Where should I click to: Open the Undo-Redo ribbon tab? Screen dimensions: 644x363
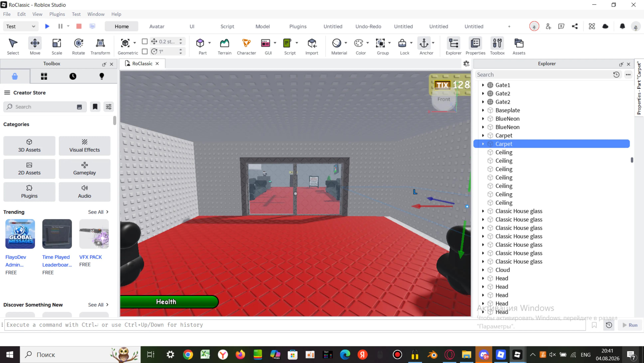[x=368, y=26]
